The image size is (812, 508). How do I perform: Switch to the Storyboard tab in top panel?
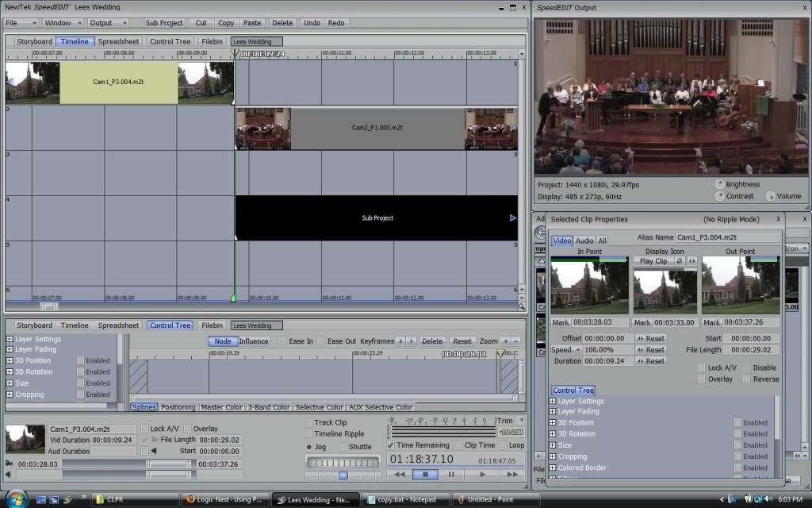(x=34, y=41)
